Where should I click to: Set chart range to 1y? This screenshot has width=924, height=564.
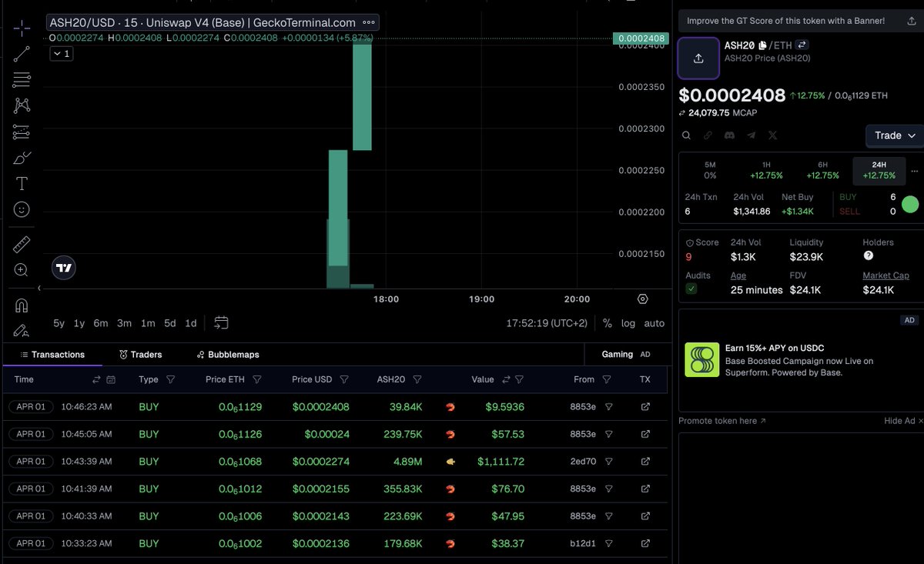tap(79, 323)
